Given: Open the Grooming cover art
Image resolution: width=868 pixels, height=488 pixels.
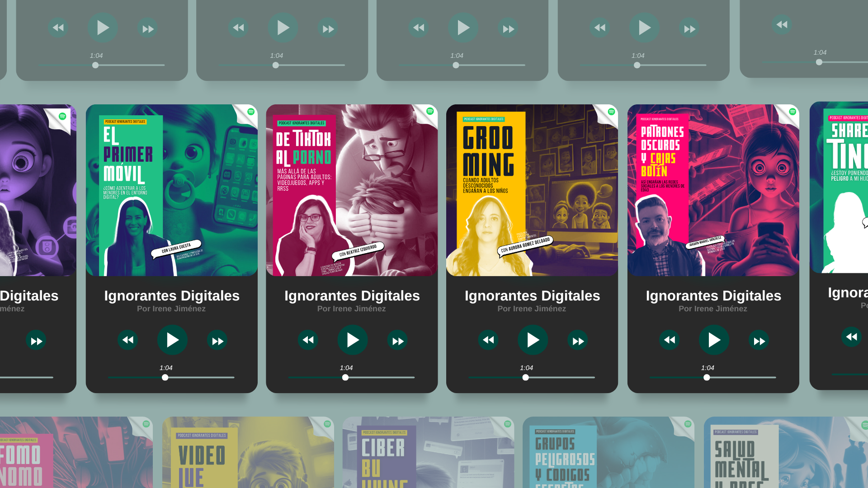Looking at the screenshot, I should (532, 190).
